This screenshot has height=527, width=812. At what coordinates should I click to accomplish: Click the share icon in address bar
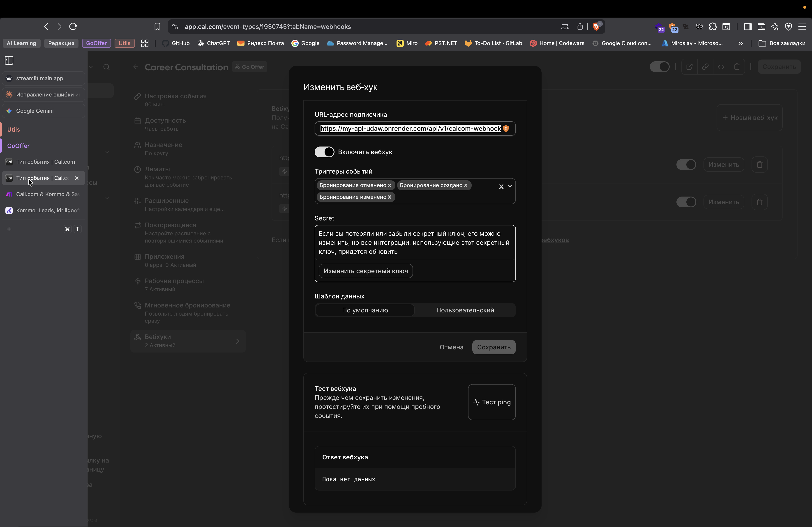tap(580, 27)
